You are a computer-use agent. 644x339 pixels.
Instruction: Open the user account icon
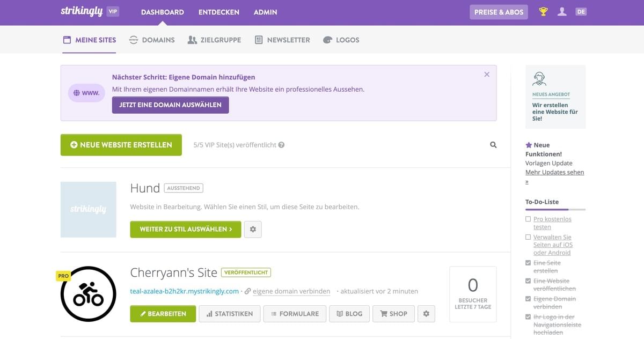click(562, 11)
